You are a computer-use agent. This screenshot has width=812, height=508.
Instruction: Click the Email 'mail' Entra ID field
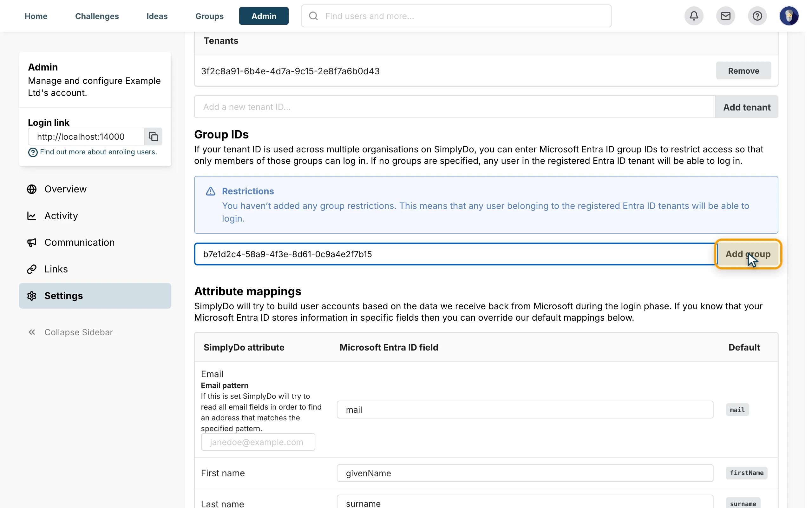[525, 410]
